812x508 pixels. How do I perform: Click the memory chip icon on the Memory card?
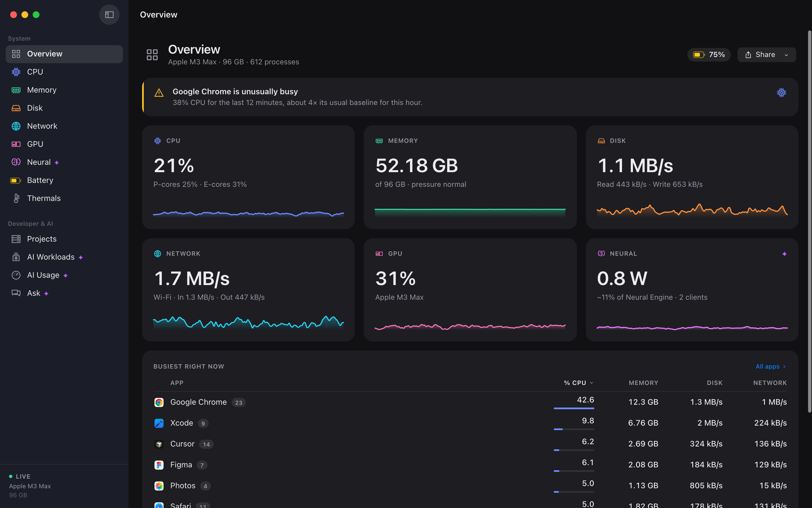click(x=379, y=141)
